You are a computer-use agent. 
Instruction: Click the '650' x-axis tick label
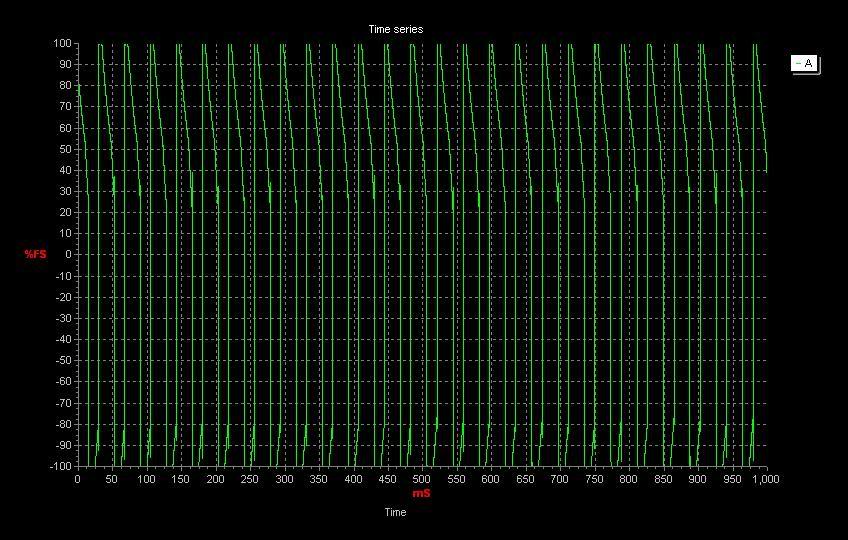pyautogui.click(x=525, y=479)
